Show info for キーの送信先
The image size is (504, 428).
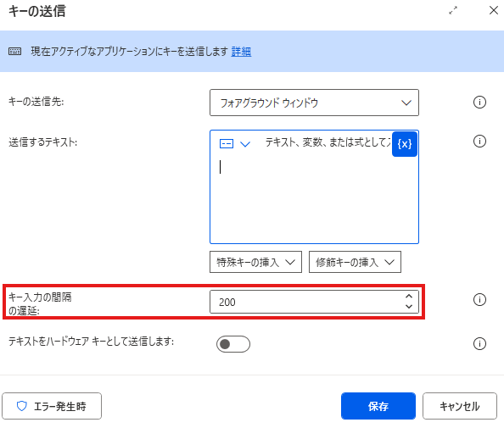(x=479, y=103)
